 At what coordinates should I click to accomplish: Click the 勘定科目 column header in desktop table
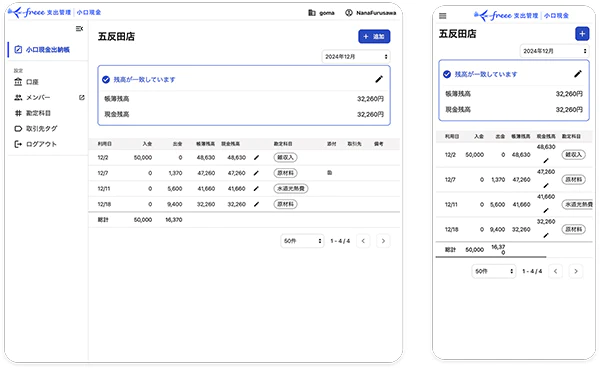point(283,144)
